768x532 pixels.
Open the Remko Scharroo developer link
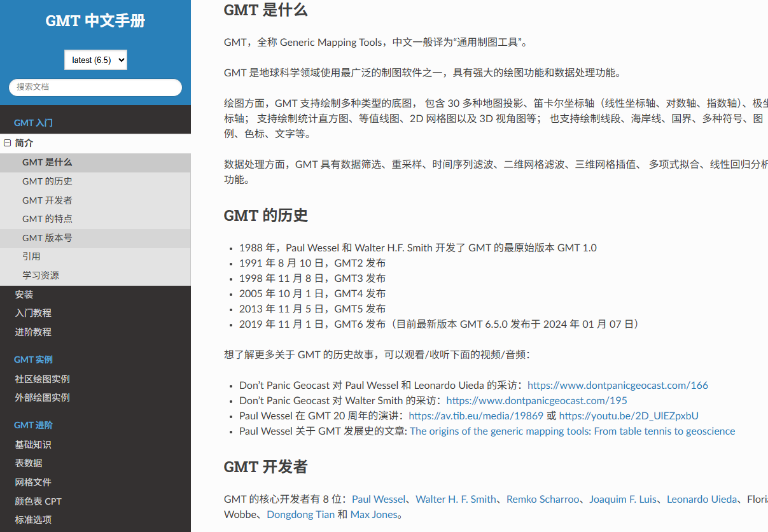[543, 499]
